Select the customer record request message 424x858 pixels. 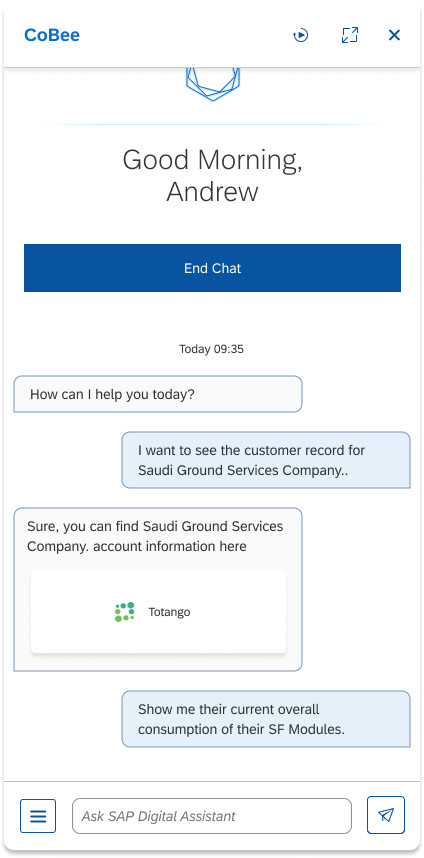pos(266,460)
